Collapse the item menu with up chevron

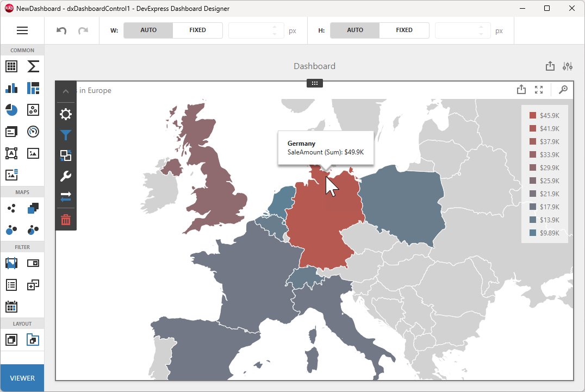click(x=66, y=91)
